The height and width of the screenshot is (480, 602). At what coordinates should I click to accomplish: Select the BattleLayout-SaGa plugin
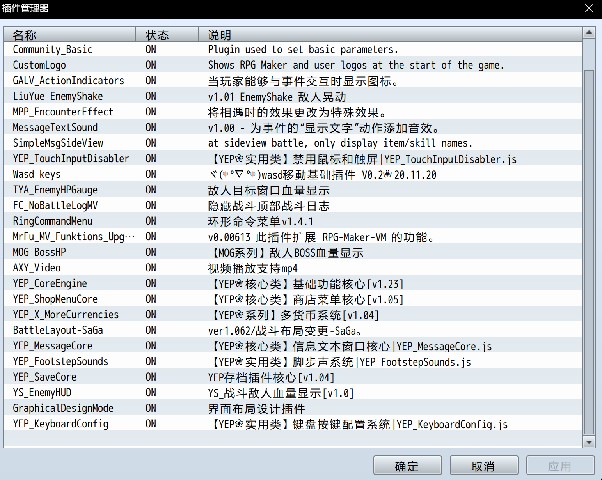(293, 330)
